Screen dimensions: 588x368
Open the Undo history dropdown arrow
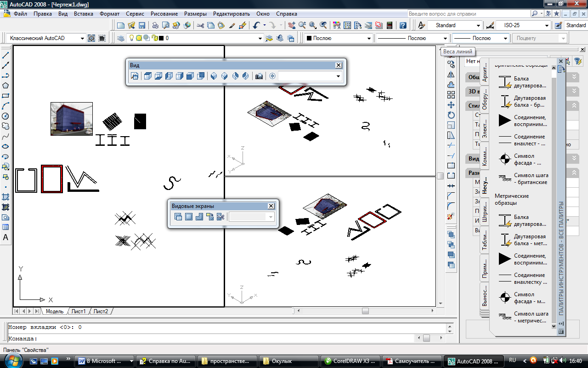point(264,26)
